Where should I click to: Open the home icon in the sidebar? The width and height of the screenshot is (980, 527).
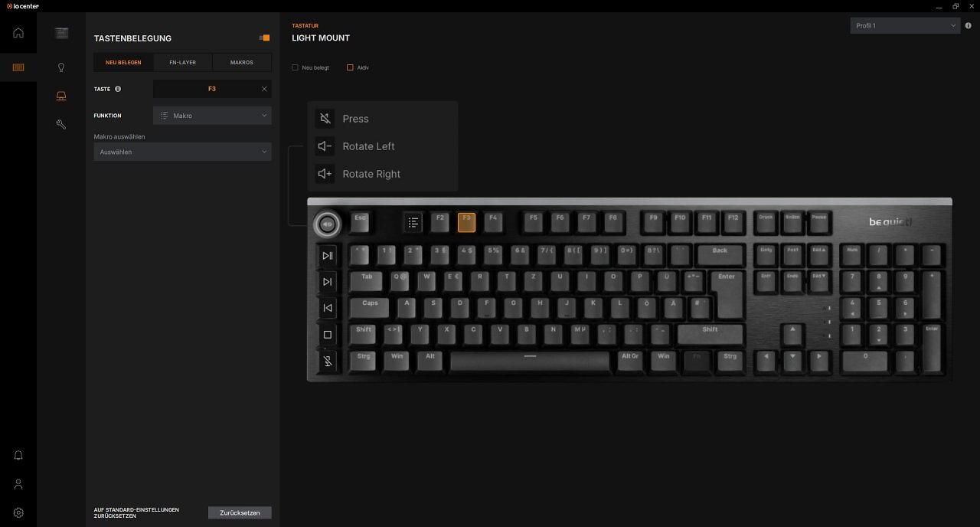coord(18,33)
